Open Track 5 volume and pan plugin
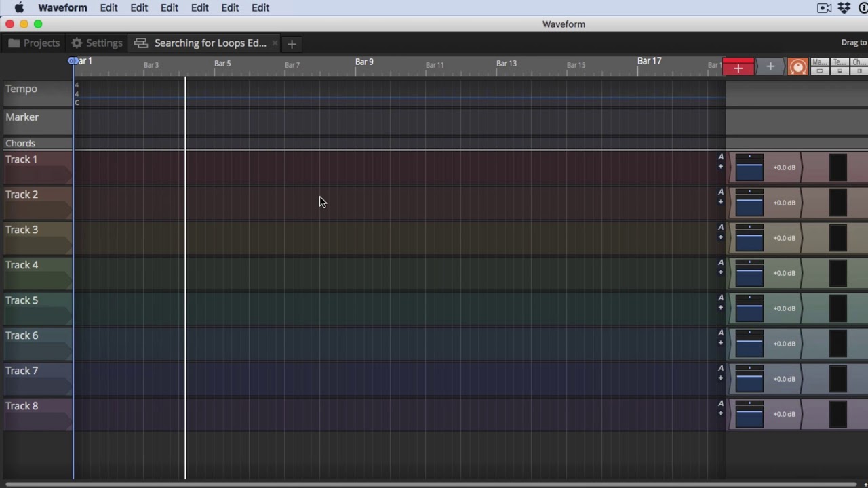Viewport: 868px width, 488px height. click(749, 308)
